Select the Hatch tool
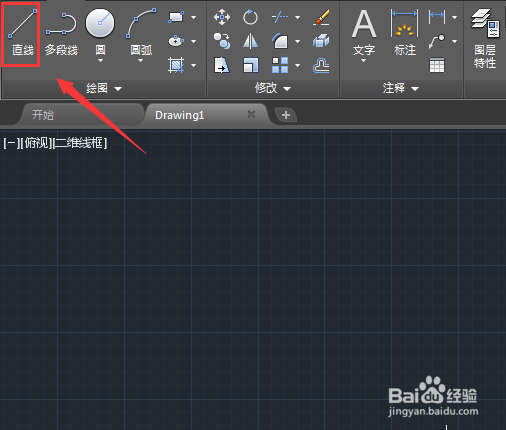 pyautogui.click(x=176, y=65)
